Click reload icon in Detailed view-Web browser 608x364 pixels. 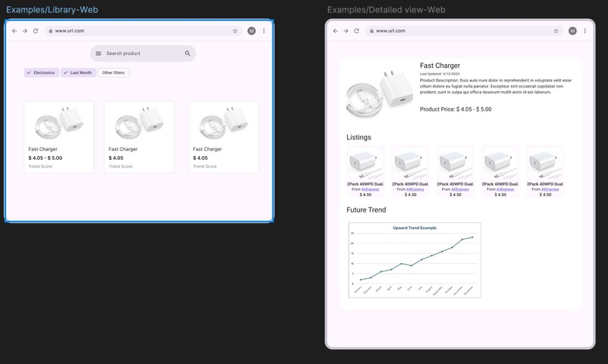pos(356,31)
